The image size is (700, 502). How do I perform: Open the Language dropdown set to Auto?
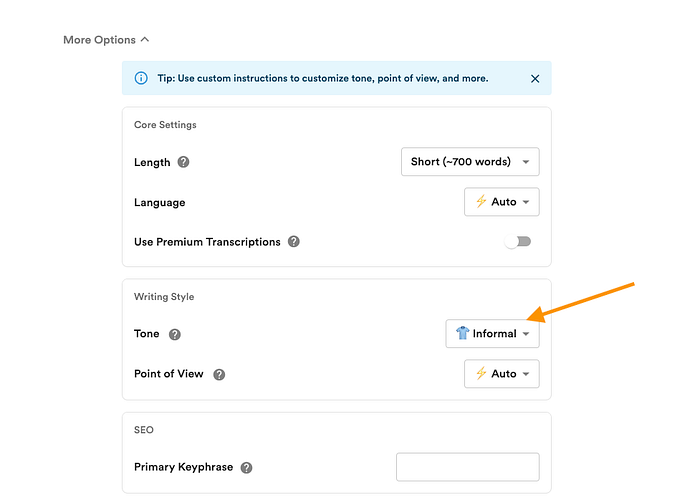pyautogui.click(x=502, y=202)
